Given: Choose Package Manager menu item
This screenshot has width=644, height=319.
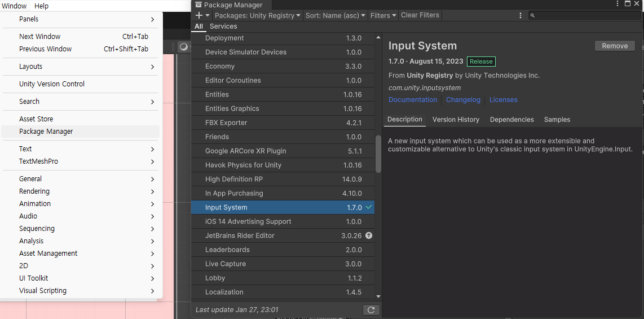Looking at the screenshot, I should coord(81,132).
